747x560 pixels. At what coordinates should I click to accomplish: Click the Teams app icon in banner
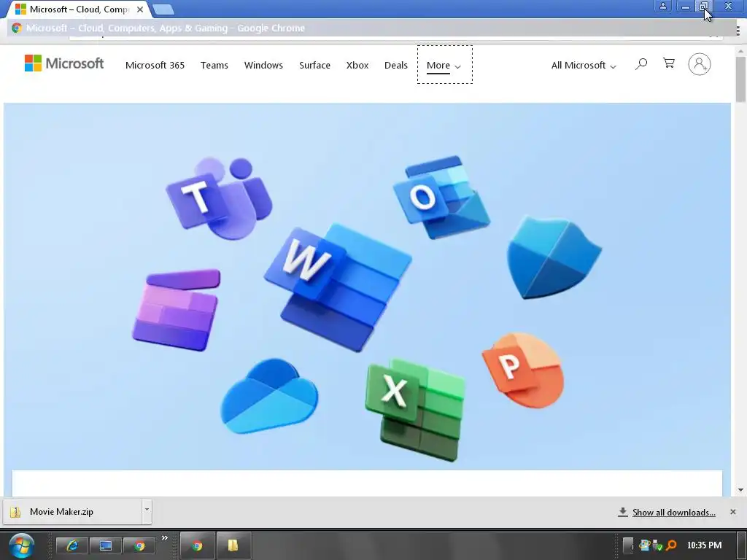(x=220, y=198)
